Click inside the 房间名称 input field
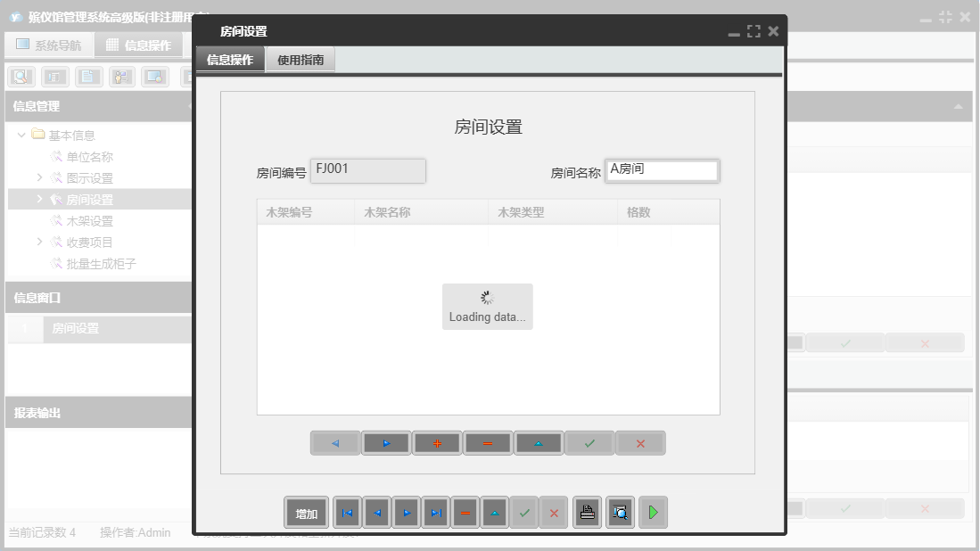Image resolution: width=980 pixels, height=551 pixels. (x=663, y=170)
